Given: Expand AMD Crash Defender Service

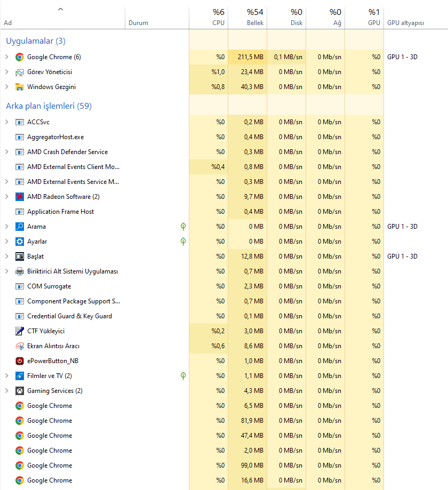Looking at the screenshot, I should (x=6, y=152).
